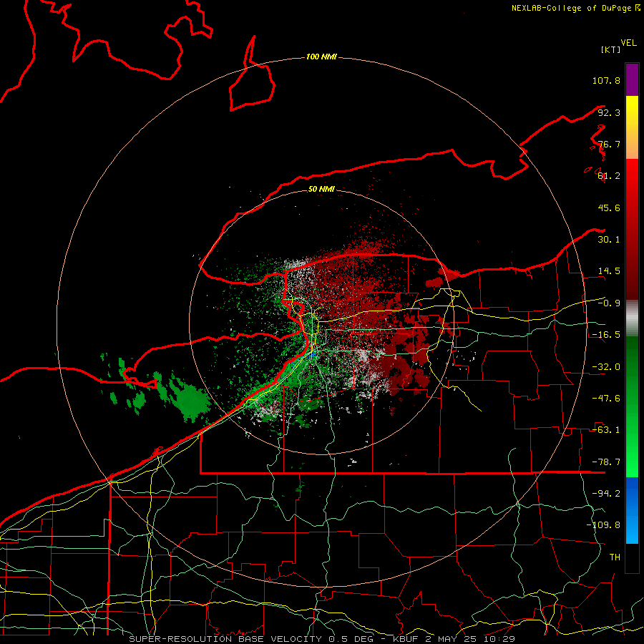Click the gray-white segment of the color bar
Screen dimensions: 644x644
coord(632,318)
